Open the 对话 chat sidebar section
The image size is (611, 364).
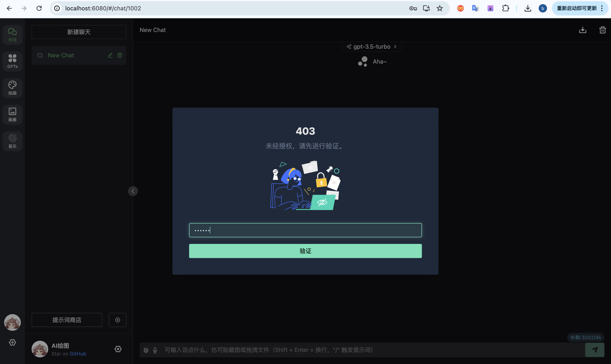click(12, 35)
